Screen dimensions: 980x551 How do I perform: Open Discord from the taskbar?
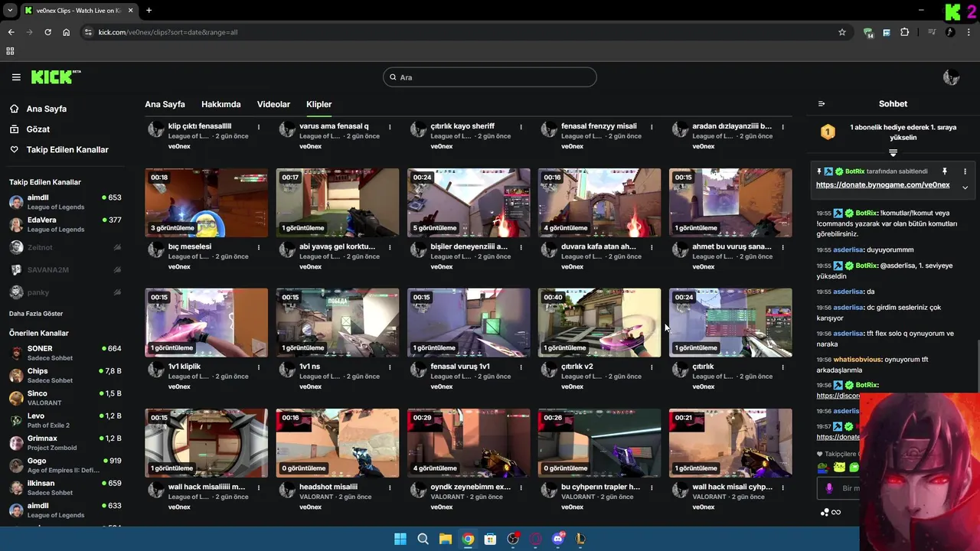click(x=558, y=539)
